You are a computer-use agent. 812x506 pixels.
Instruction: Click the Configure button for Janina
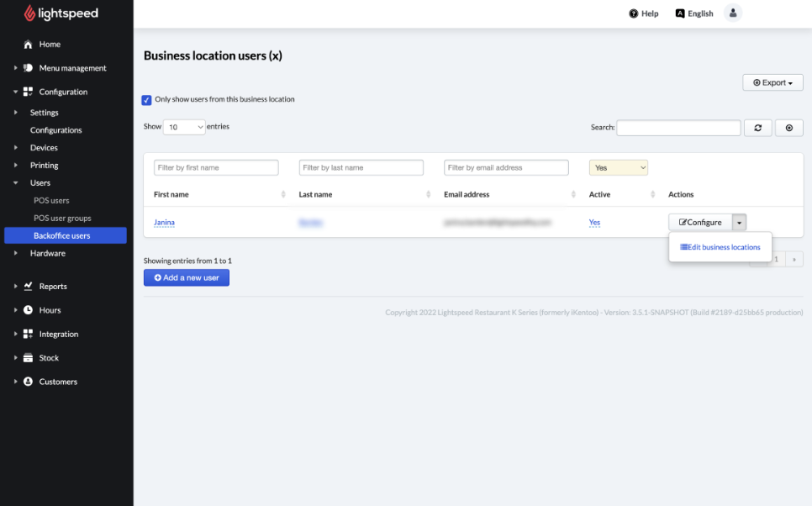coord(700,223)
